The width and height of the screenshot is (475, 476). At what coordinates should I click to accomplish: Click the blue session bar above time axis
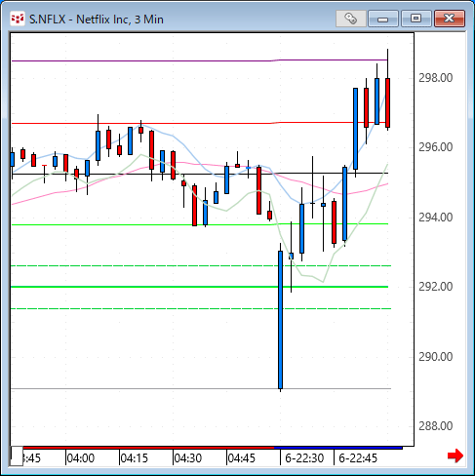click(x=338, y=448)
